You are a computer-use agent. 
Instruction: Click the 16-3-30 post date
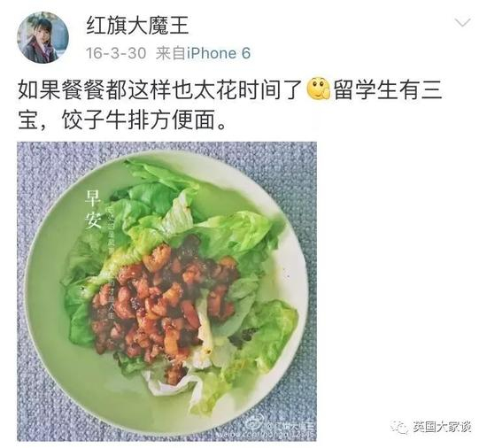coord(116,53)
